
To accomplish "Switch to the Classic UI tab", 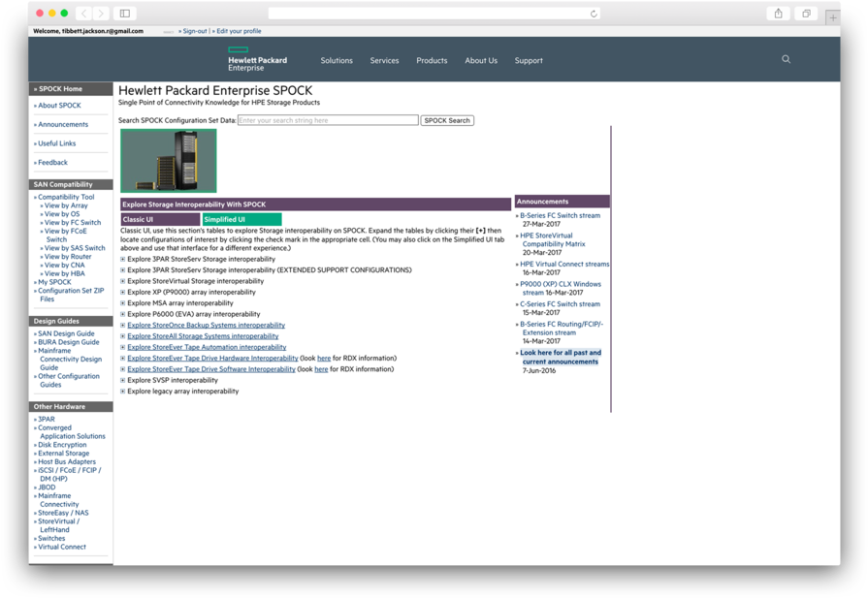I will (x=160, y=219).
